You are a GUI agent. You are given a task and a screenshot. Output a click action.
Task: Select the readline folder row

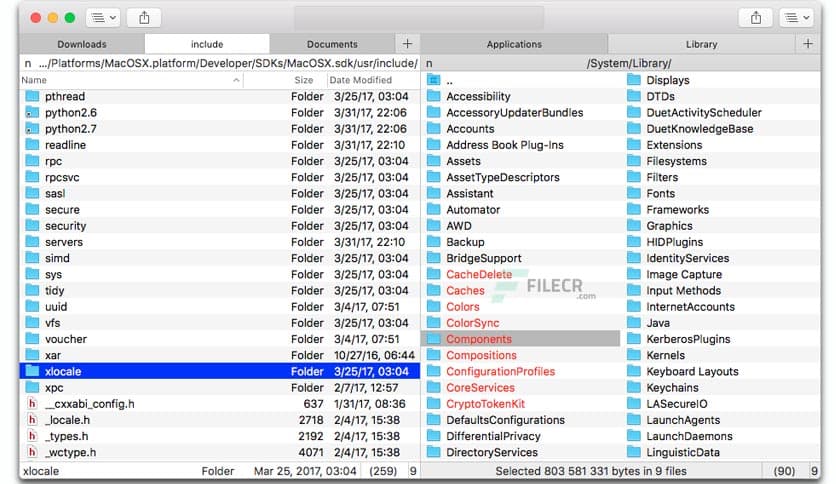tap(220, 145)
